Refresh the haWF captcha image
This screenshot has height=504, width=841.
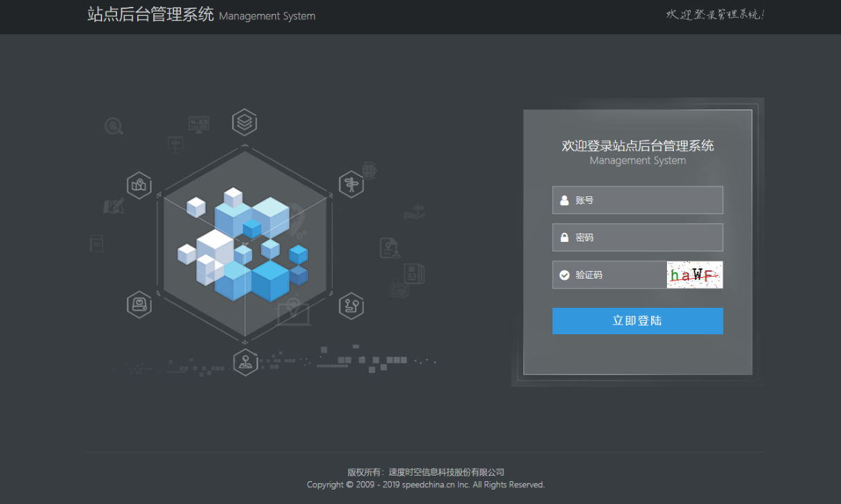pos(695,275)
